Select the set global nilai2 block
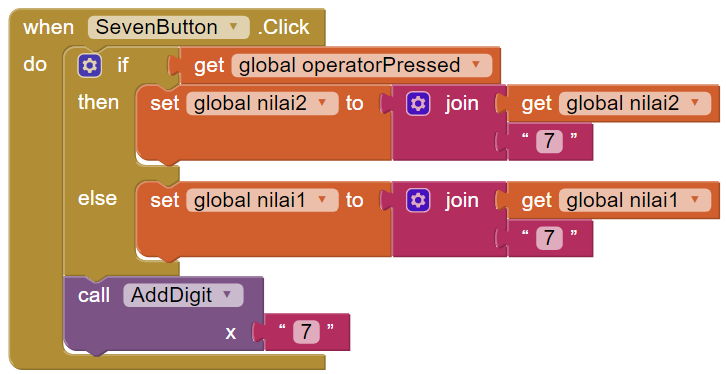Image resolution: width=726 pixels, height=374 pixels. click(x=164, y=103)
